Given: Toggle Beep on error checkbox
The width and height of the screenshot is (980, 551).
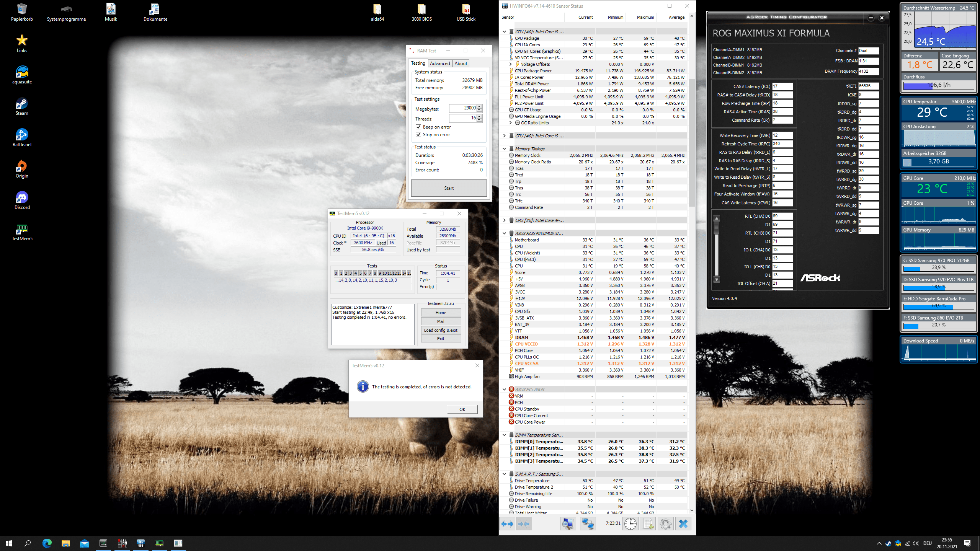Looking at the screenshot, I should click(418, 127).
